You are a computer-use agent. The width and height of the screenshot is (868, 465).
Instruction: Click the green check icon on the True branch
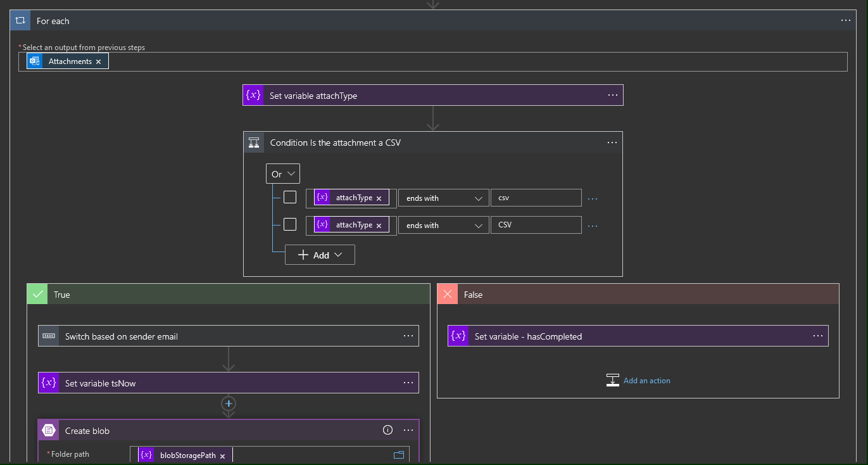[37, 294]
